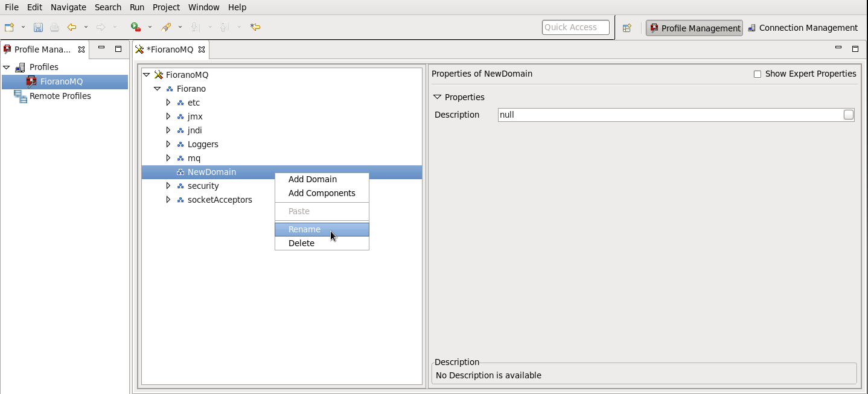Open the Project menu
The height and width of the screenshot is (394, 868).
(166, 7)
